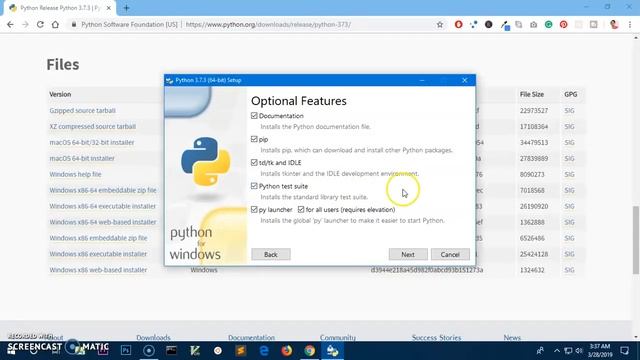Go forward in the Chrome browser
Screen dimensions: 640x360
point(25,24)
